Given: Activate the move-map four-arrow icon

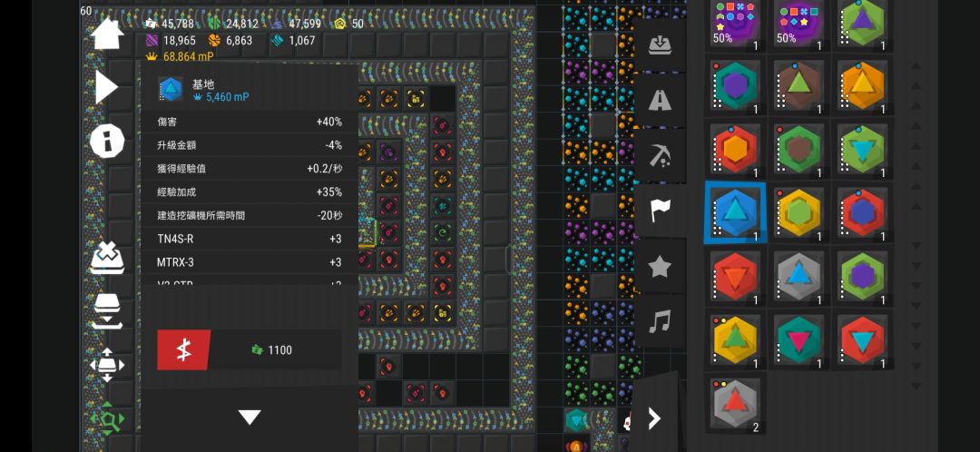Looking at the screenshot, I should [107, 365].
